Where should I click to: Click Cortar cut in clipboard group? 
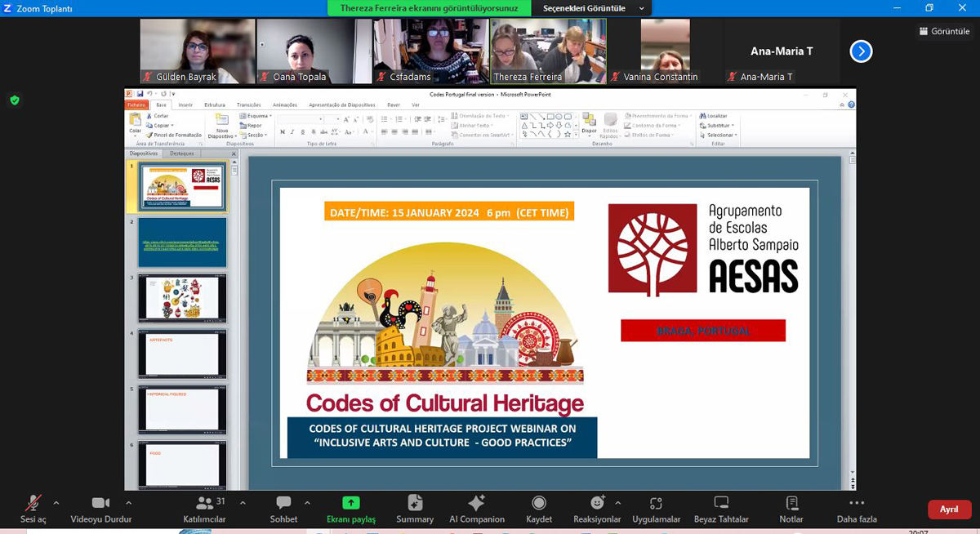(x=158, y=116)
